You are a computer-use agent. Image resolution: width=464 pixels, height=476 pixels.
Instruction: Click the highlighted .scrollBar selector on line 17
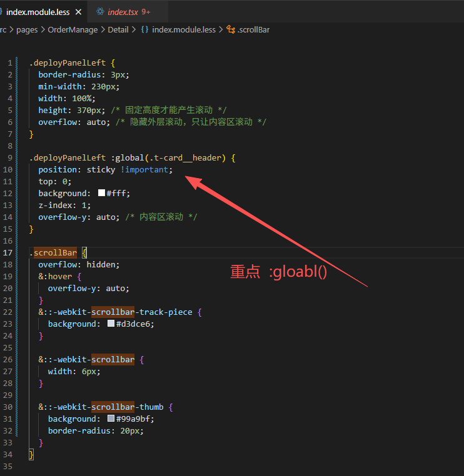(53, 252)
